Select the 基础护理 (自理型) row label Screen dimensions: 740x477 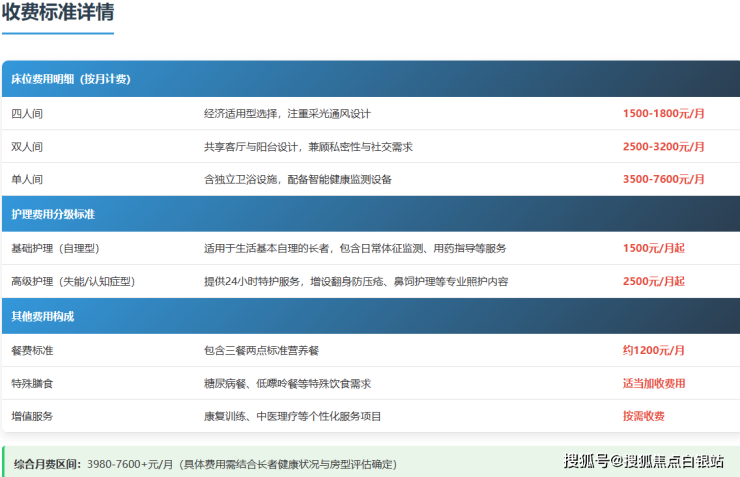point(55,248)
